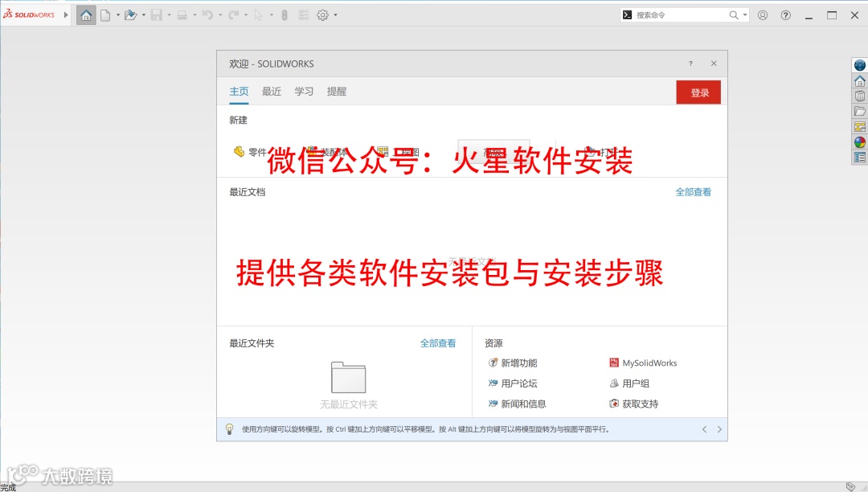Expand the Open file dropdown arrow

coord(143,15)
